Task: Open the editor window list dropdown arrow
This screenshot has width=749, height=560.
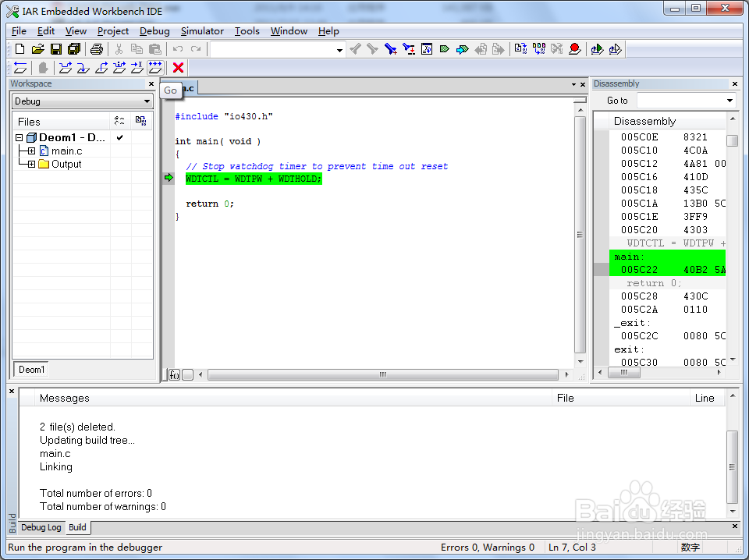Action: [573, 84]
